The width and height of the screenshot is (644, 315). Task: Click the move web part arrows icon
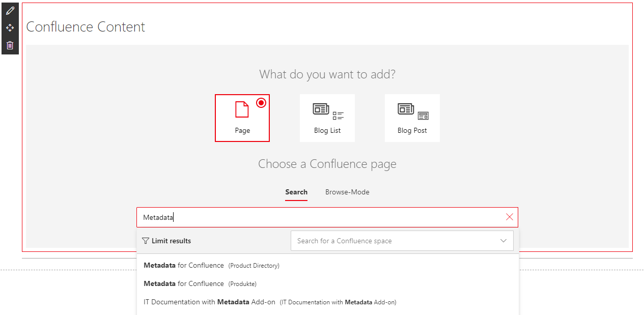[x=10, y=27]
